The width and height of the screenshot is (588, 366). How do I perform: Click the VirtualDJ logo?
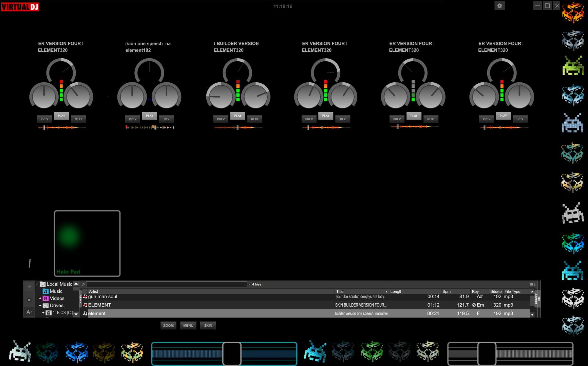click(x=20, y=6)
